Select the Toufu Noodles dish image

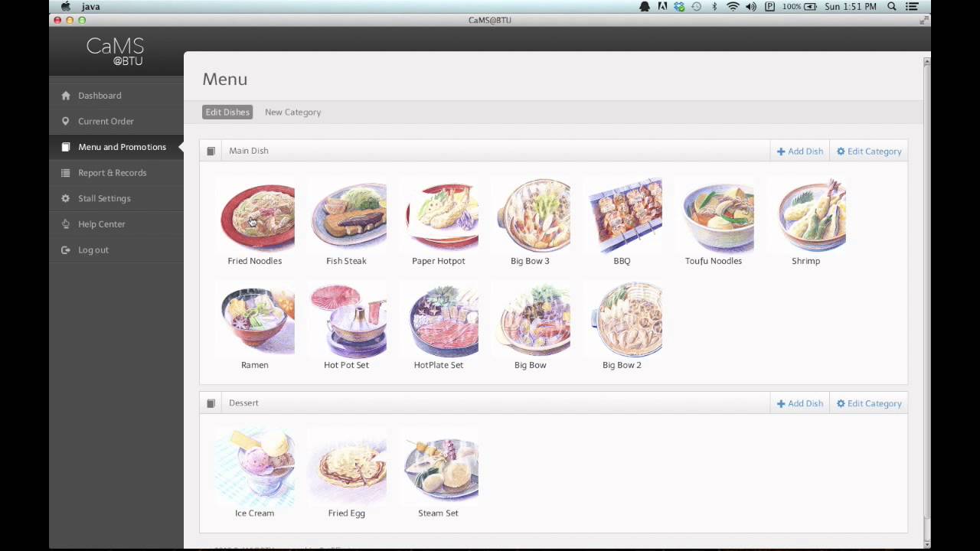pos(714,216)
